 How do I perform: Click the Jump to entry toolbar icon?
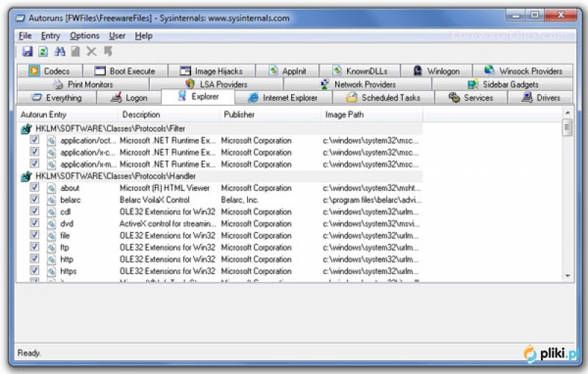108,51
